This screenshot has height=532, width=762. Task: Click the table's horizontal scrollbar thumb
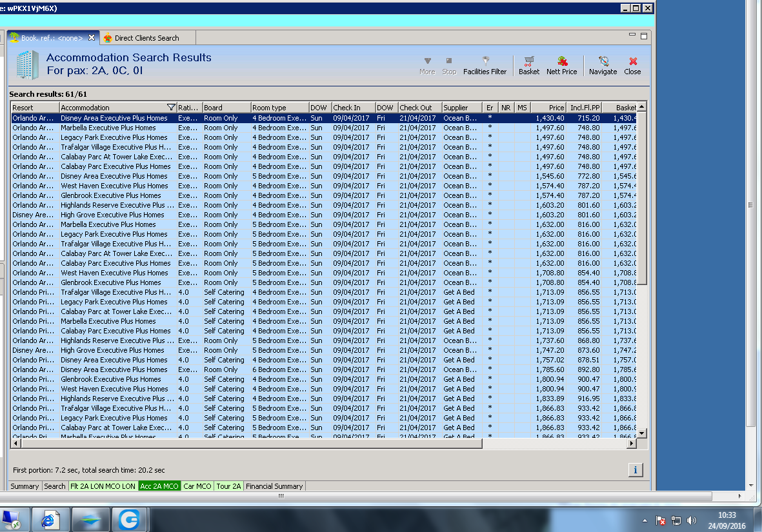pos(251,443)
